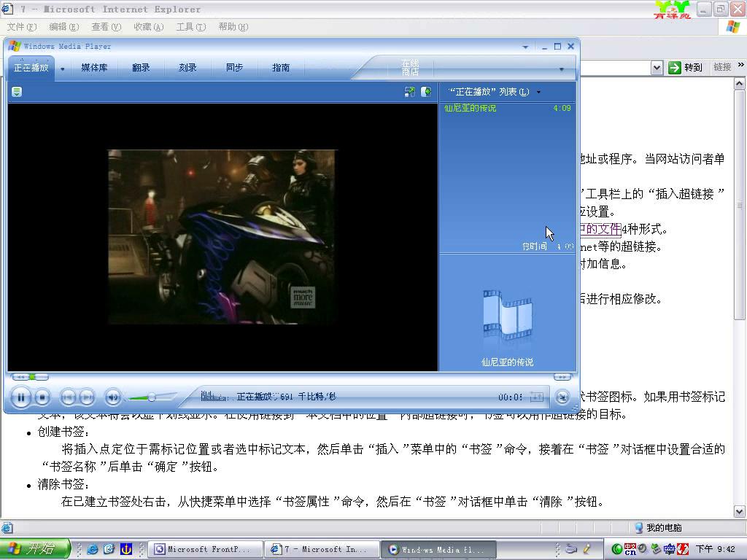Skip to the next track
This screenshot has height=560, width=747.
coord(86,397)
